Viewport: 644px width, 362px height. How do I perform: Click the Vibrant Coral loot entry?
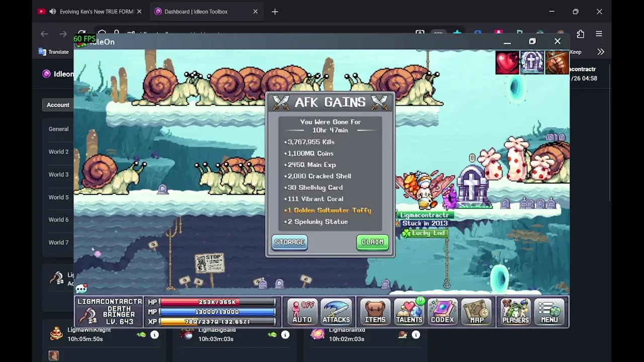[315, 199]
